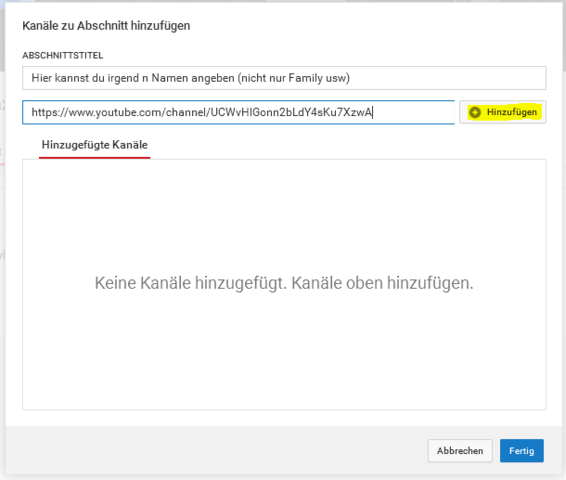Click the red underline below Hinzugefügte Kanäle
This screenshot has height=480, width=566.
[x=95, y=158]
